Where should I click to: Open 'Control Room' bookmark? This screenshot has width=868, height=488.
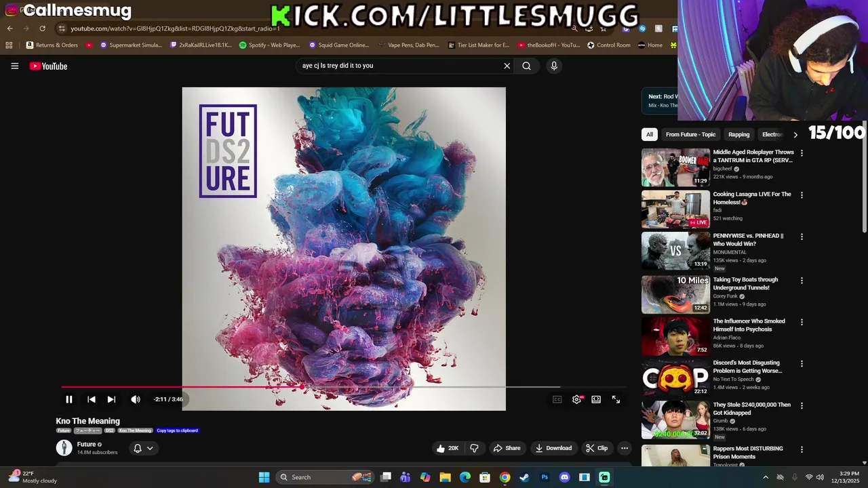coord(609,45)
